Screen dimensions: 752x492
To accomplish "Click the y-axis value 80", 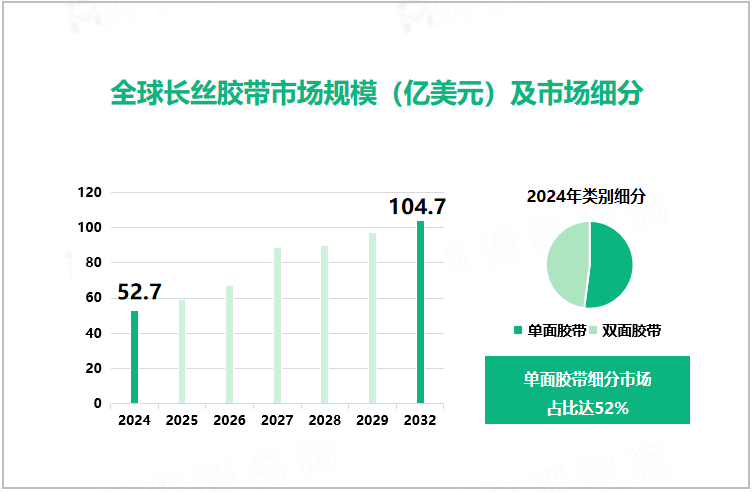I will [x=94, y=262].
